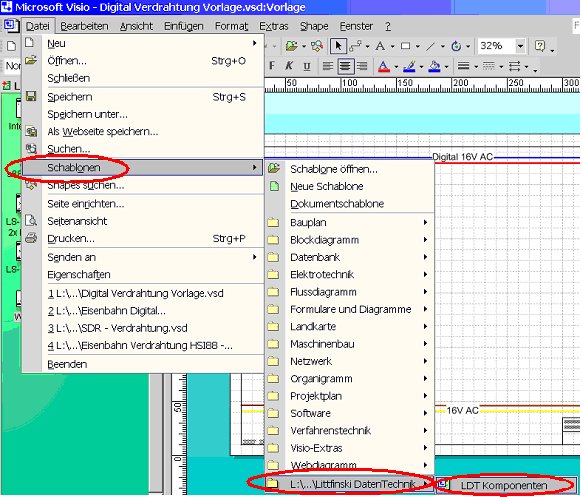The height and width of the screenshot is (497, 582).
Task: Choose Schließen in Datei menu
Action: pyautogui.click(x=143, y=78)
